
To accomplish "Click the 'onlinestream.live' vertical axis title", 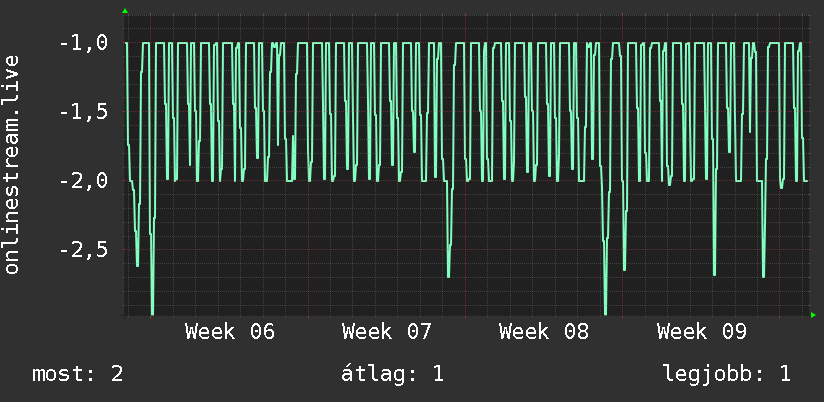I will tap(12, 164).
